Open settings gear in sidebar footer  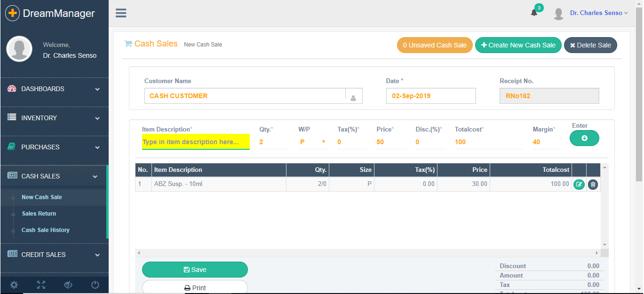(14, 285)
